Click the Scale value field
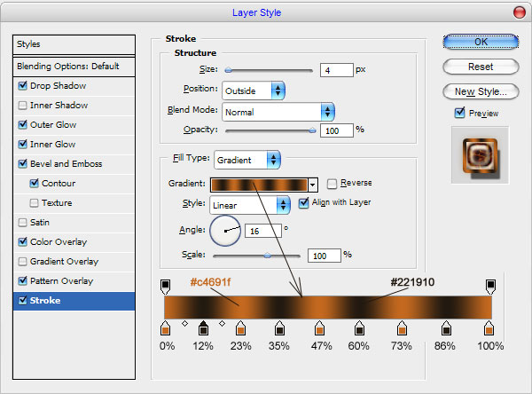This screenshot has width=532, height=394. click(x=324, y=256)
